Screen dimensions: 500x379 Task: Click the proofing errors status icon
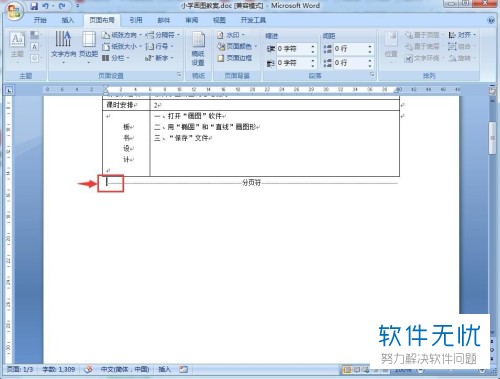pos(88,369)
